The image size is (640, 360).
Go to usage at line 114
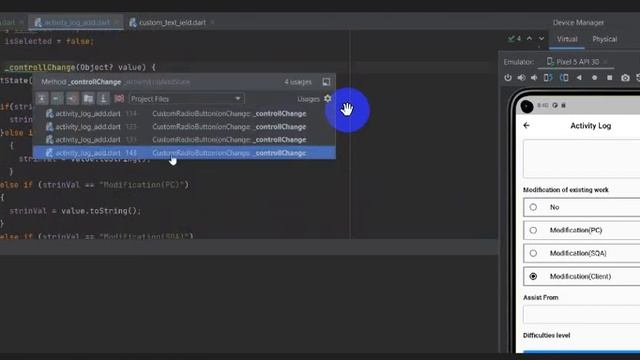(x=184, y=113)
